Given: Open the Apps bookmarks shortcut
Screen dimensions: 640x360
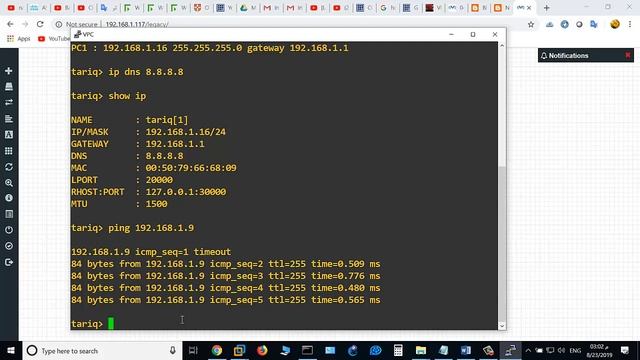Looking at the screenshot, I should (x=18, y=38).
